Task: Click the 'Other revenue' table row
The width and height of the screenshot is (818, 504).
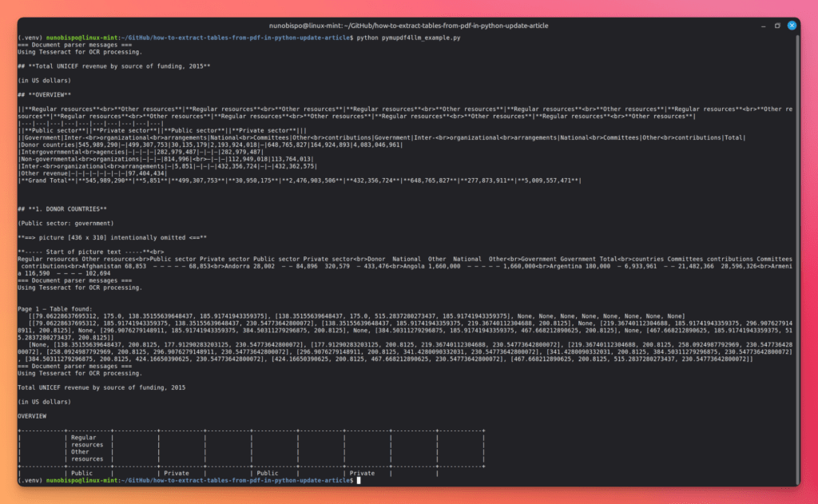Action: pos(93,173)
